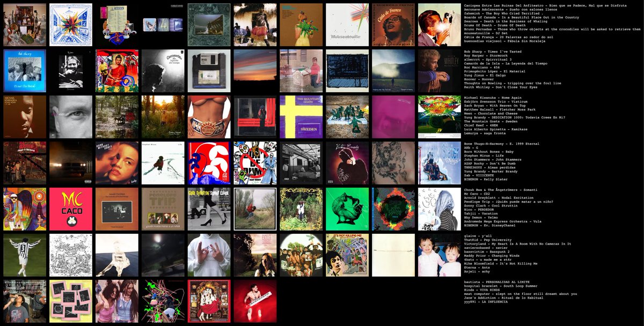The height and width of the screenshot is (326, 644).
Task: Click the Chief Keef green army men cover
Action: click(x=347, y=117)
